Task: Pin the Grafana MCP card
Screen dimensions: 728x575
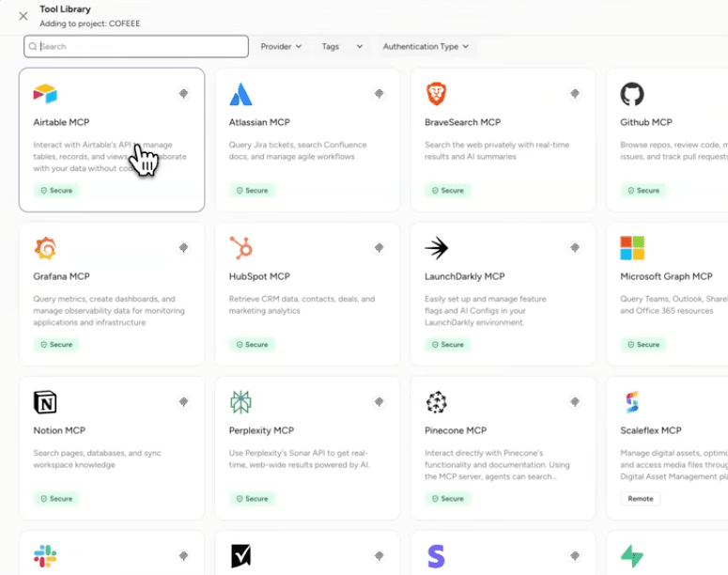Action: [184, 248]
